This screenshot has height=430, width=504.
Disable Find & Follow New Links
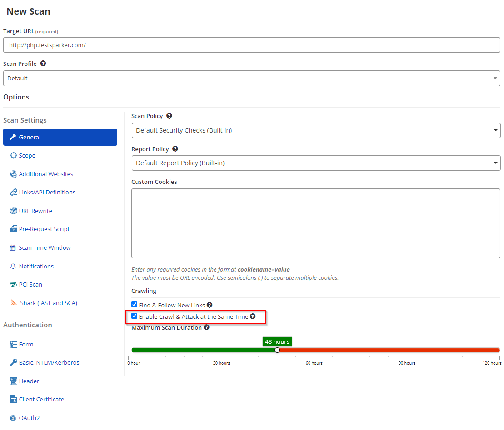pos(134,304)
